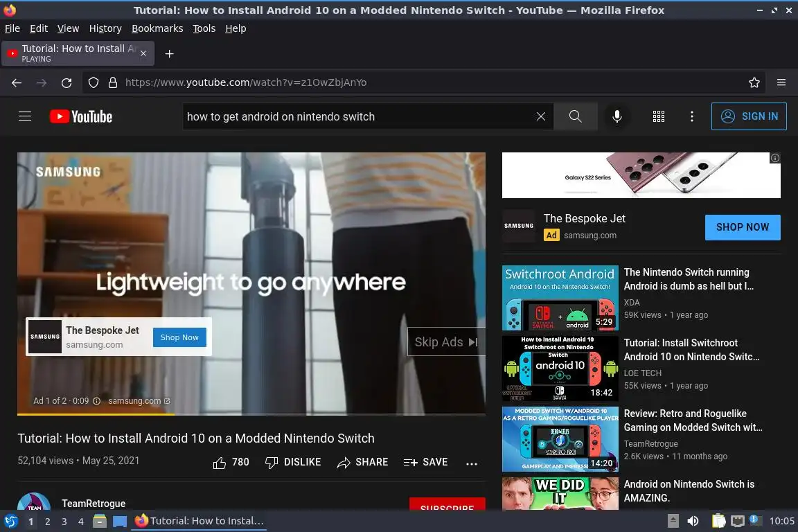Clear the search query with X icon
The width and height of the screenshot is (798, 532).
click(x=541, y=116)
